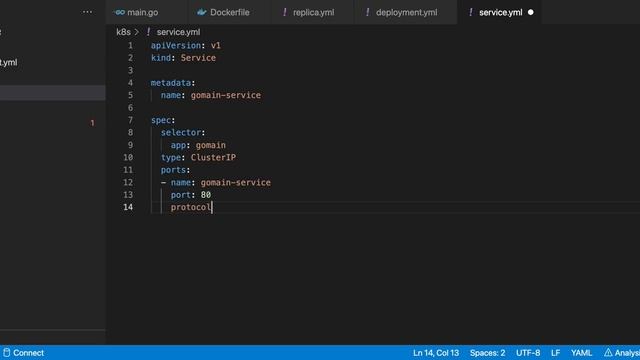The image size is (640, 360).
Task: Switch to deployment.yml tab
Action: [x=406, y=12]
